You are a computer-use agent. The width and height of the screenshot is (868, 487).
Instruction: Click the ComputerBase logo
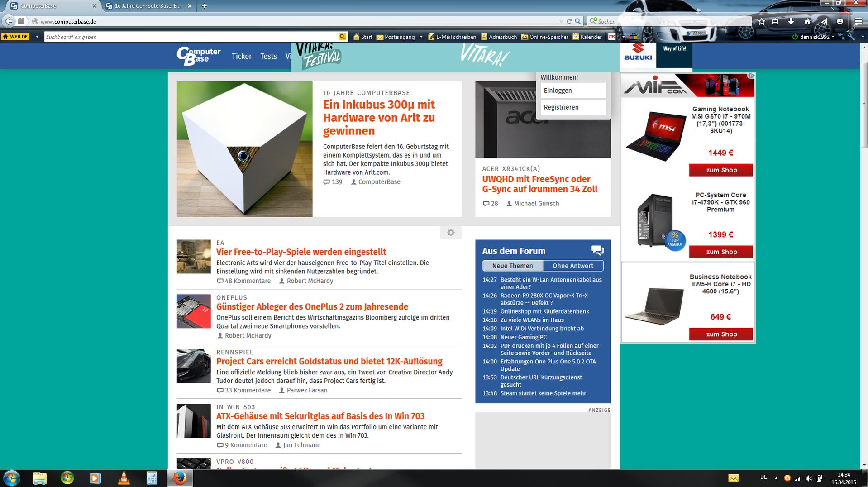coord(199,56)
